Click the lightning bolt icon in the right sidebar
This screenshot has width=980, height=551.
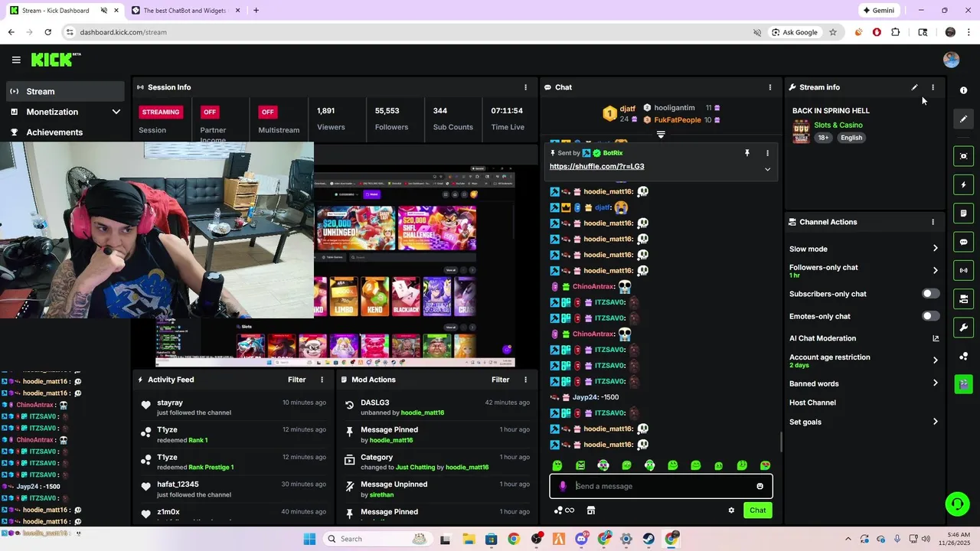[x=963, y=184]
